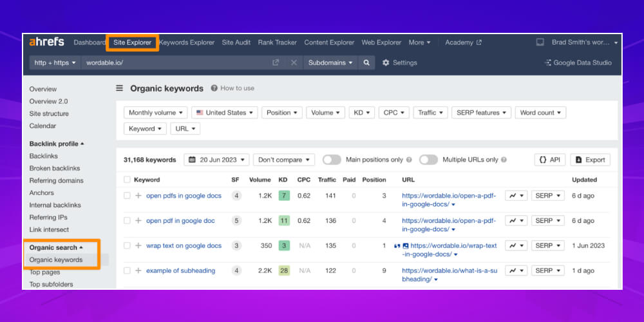Open How to use help
This screenshot has height=322, width=644.
point(232,88)
